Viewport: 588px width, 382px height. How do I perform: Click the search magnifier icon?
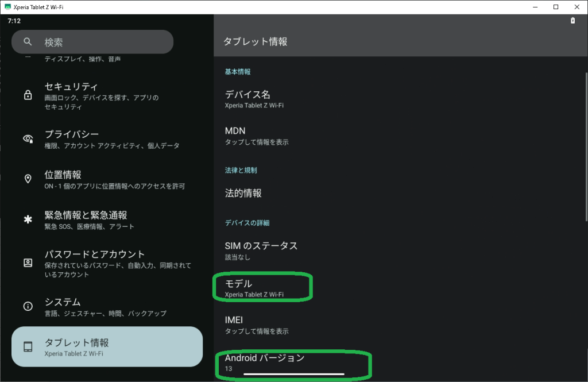pyautogui.click(x=28, y=42)
